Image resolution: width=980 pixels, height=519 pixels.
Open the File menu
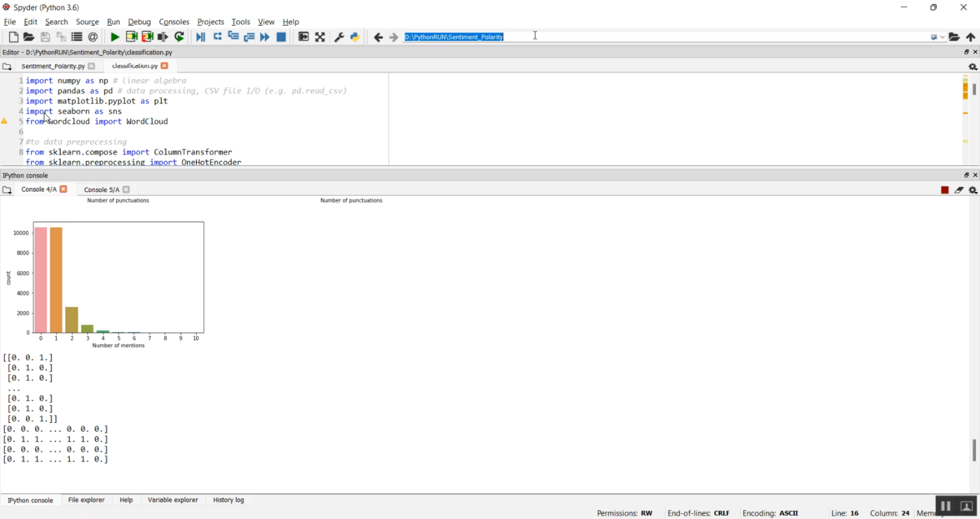click(x=10, y=22)
